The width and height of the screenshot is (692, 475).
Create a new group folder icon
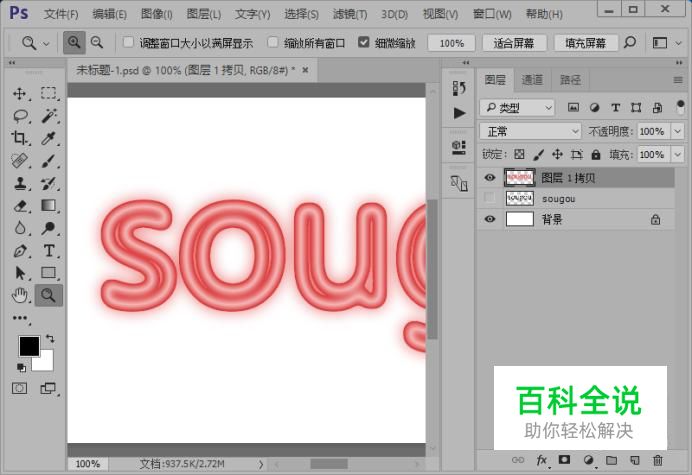coord(611,460)
